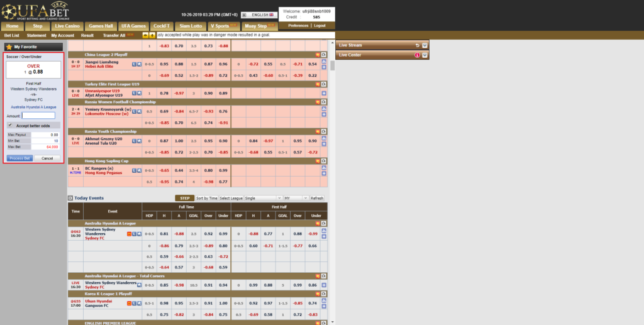Click the announcement ticker previous arrow

pos(145,36)
